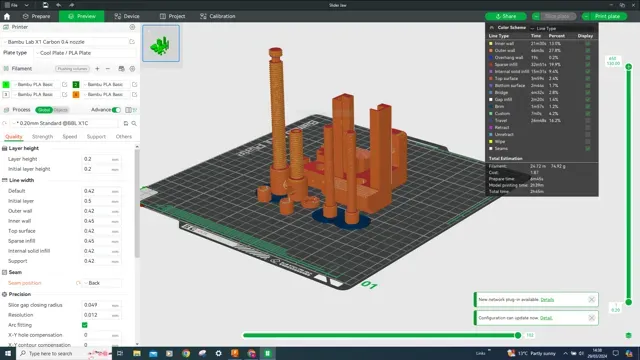Open File Explorer from the taskbar
This screenshot has width=640, height=360.
click(137, 353)
